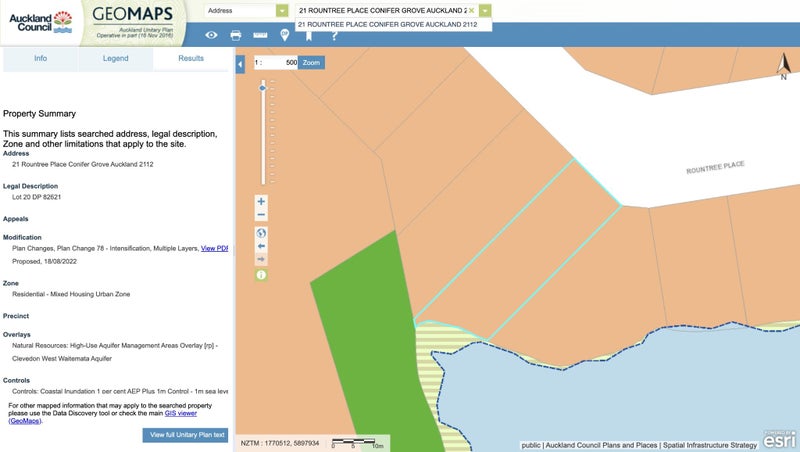Open the search results dropdown arrow

click(485, 11)
